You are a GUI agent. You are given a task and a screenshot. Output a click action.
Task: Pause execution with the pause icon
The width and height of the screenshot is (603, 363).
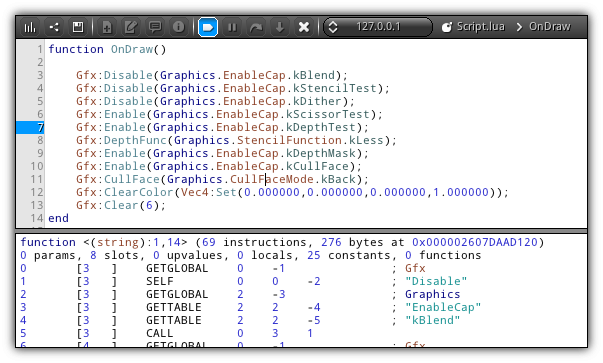click(232, 27)
